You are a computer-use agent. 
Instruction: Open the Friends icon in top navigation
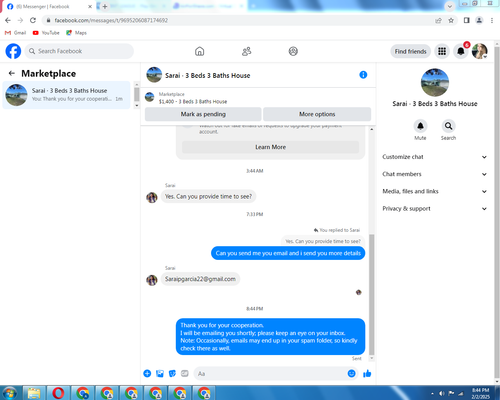pyautogui.click(x=246, y=51)
